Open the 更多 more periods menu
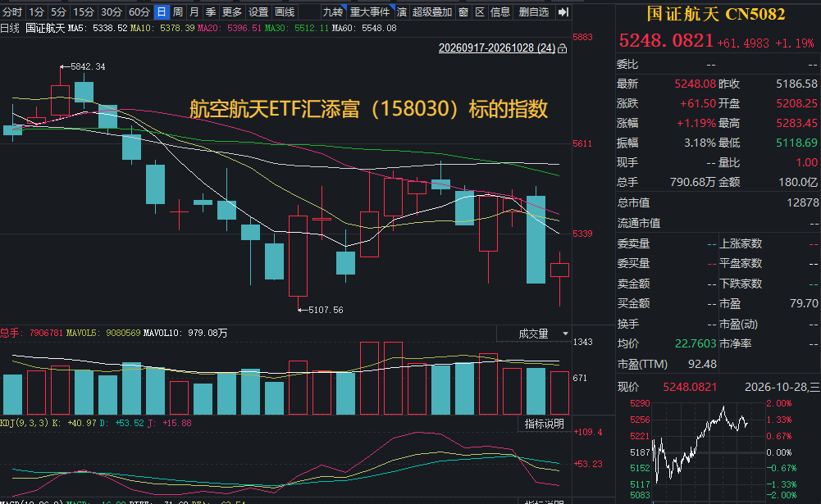Image resolution: width=821 pixels, height=504 pixels. [x=232, y=12]
